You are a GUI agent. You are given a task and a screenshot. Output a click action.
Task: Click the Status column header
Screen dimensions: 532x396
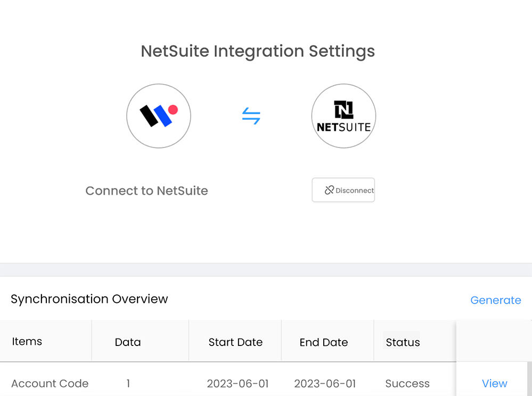[x=403, y=342]
